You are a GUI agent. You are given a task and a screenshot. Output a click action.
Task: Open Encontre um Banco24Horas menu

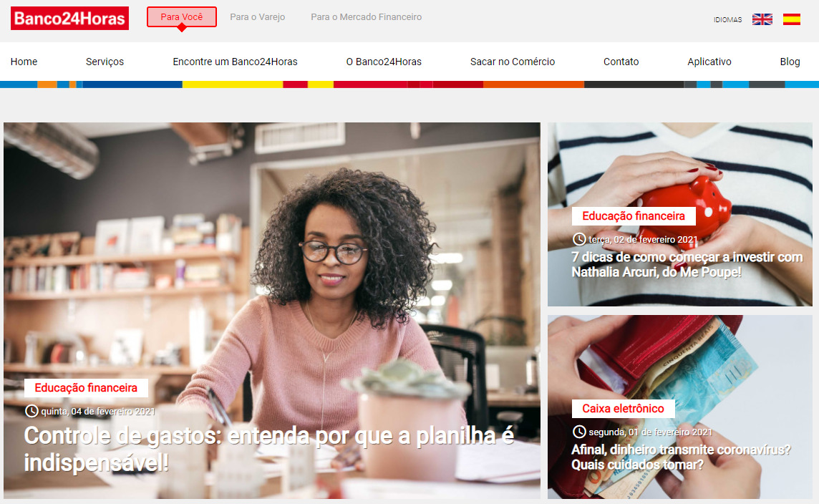[235, 62]
